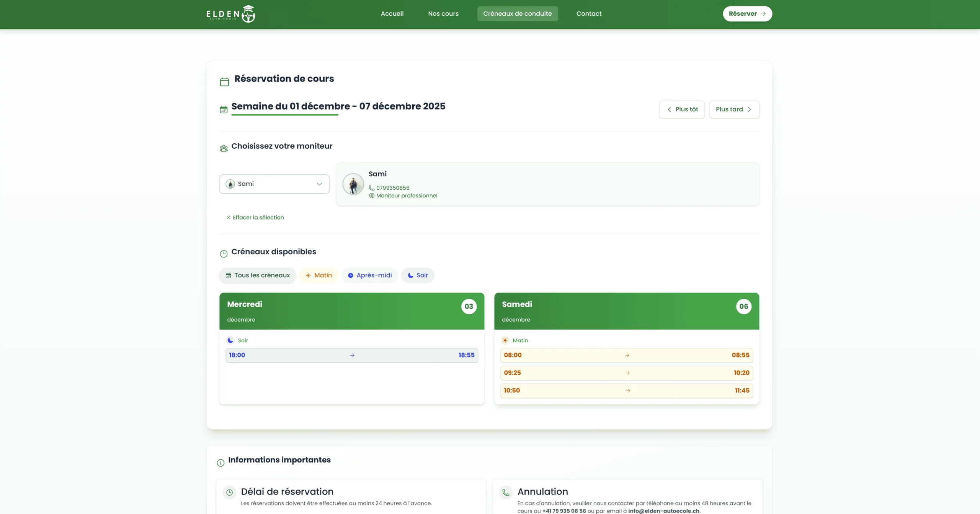Select Saturday 09:25 to 10:20 slot
This screenshot has width=980, height=514.
(x=627, y=373)
